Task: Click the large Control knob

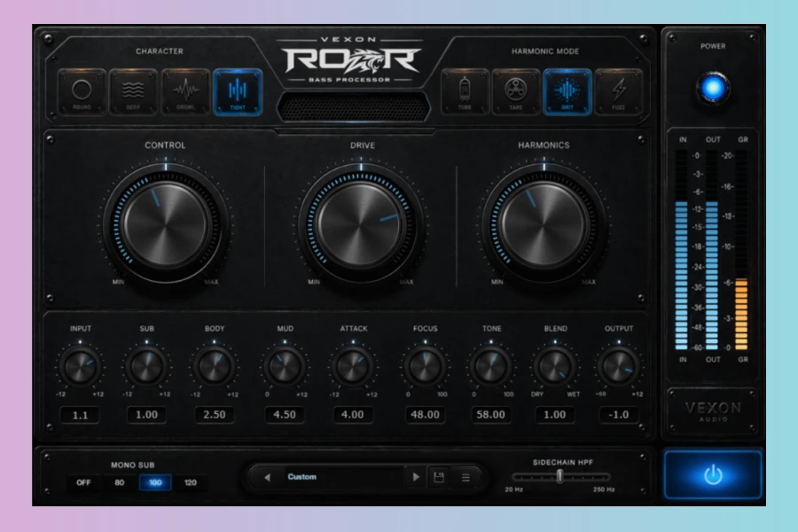Action: 166,224
